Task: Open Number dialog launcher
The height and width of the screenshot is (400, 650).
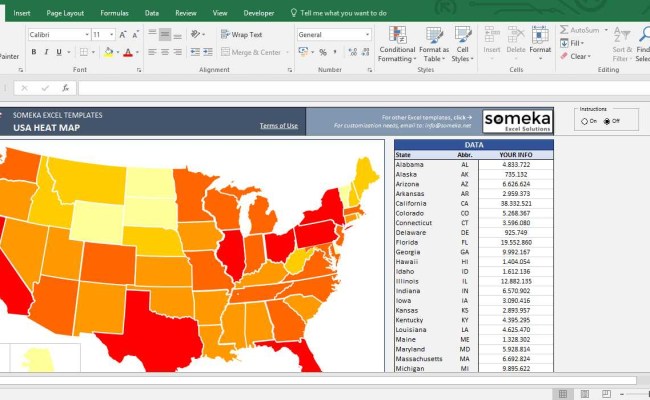Action: click(369, 70)
